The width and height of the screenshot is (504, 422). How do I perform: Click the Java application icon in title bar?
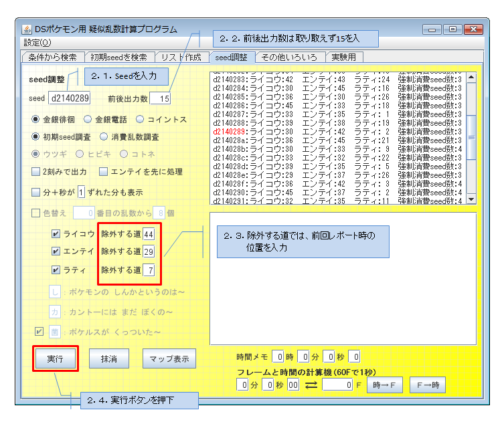(x=27, y=29)
